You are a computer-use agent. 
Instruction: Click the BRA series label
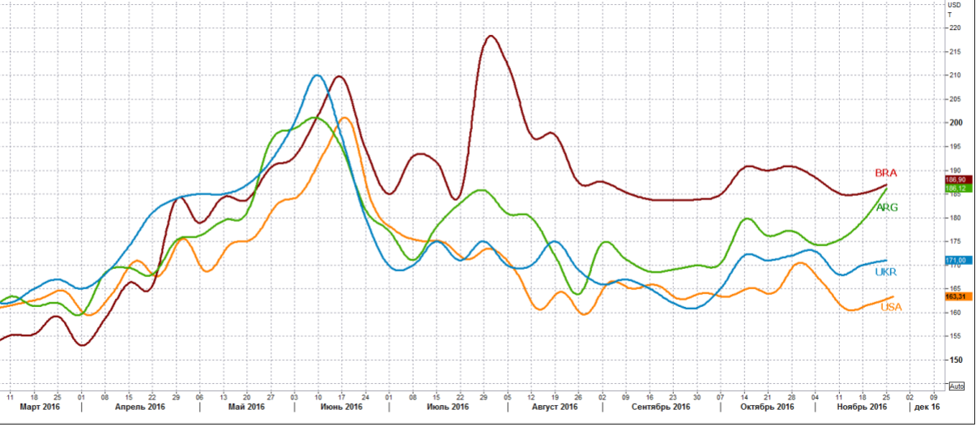(885, 173)
